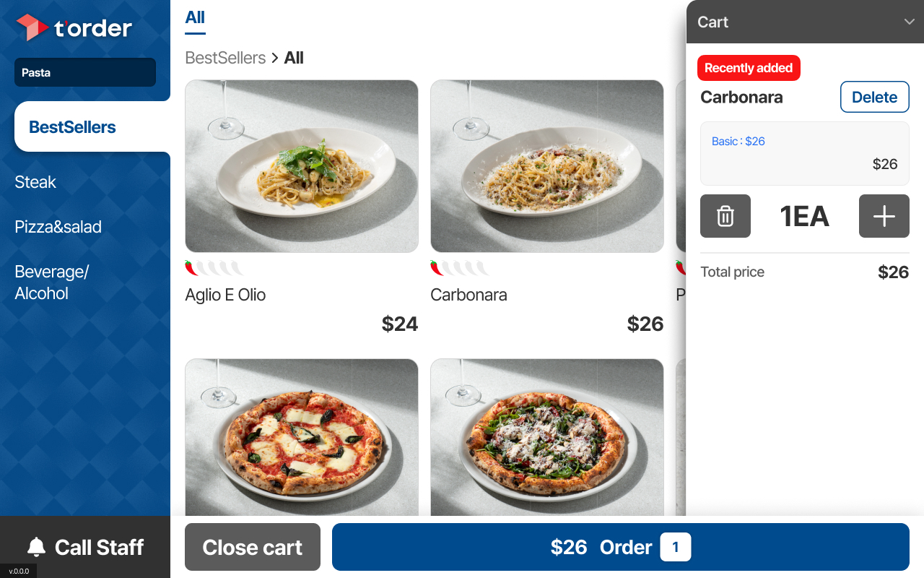
Task: Click the chili spice icon under Aglio E Olio
Action: [x=191, y=268]
